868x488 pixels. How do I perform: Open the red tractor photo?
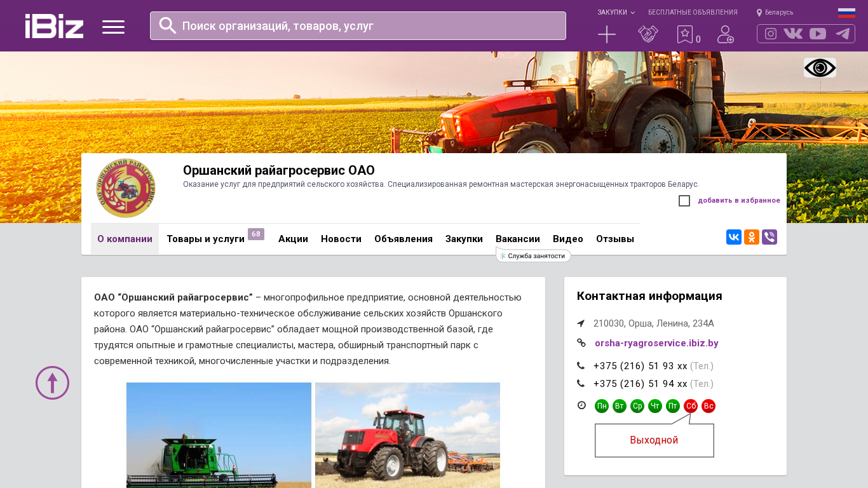point(407,435)
